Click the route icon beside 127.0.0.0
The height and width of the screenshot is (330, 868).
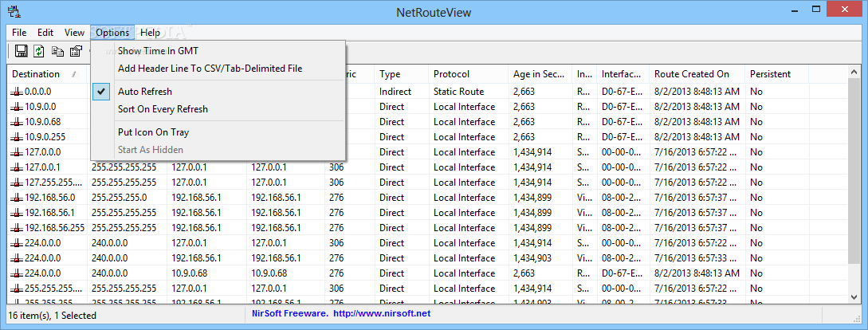click(x=18, y=152)
